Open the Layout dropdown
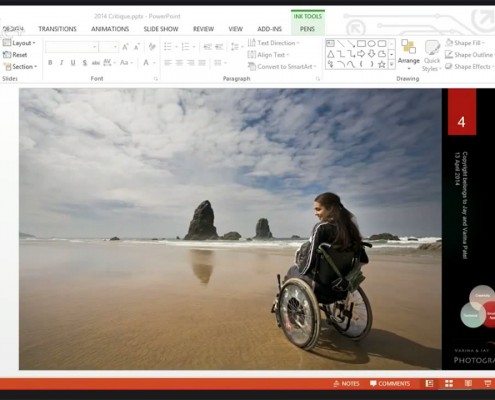 tap(19, 43)
